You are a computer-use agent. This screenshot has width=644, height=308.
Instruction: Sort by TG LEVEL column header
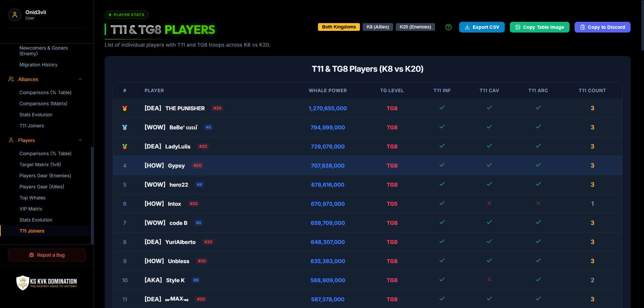[x=392, y=90]
